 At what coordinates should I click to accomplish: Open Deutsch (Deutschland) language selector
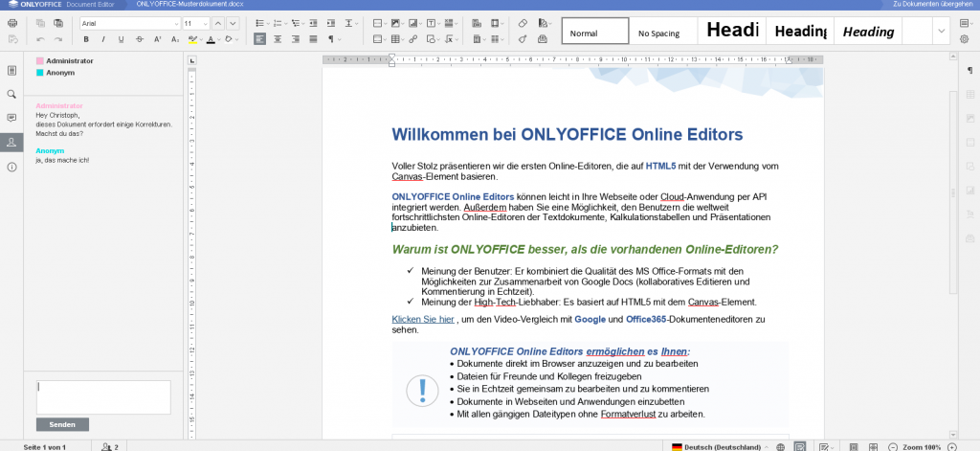coord(720,447)
